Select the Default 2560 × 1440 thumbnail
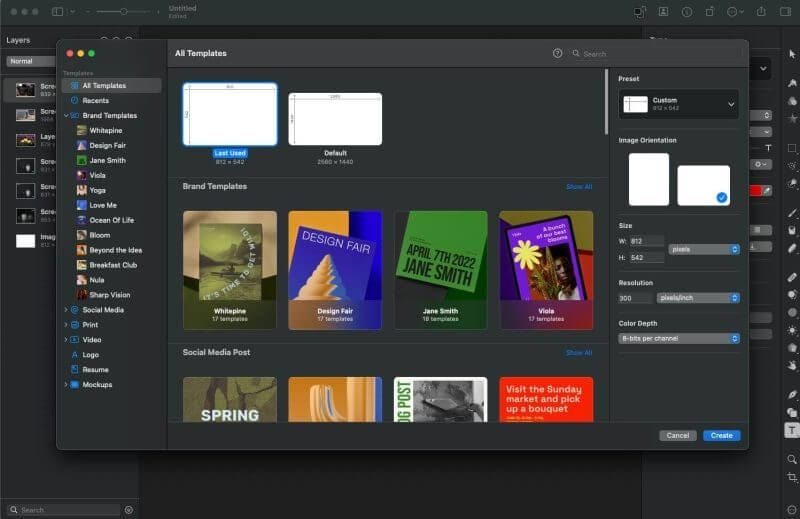Screen dimensions: 800x519 335,119
